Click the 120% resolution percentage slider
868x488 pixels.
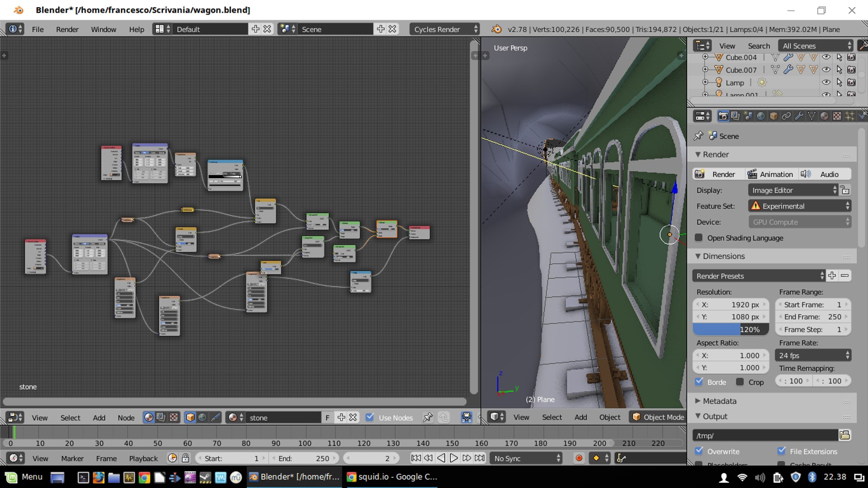(x=731, y=329)
